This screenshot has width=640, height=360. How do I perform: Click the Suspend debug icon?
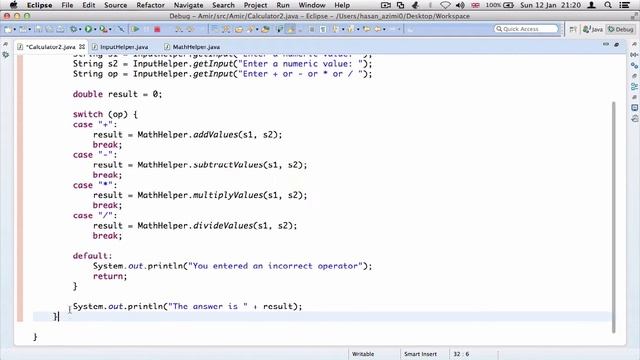pyautogui.click(x=146, y=29)
